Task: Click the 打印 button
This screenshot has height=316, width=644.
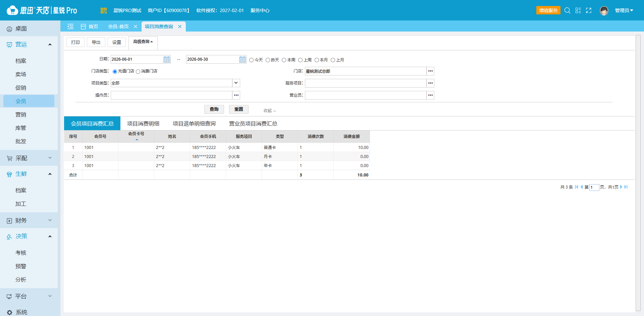Action: tap(75, 42)
